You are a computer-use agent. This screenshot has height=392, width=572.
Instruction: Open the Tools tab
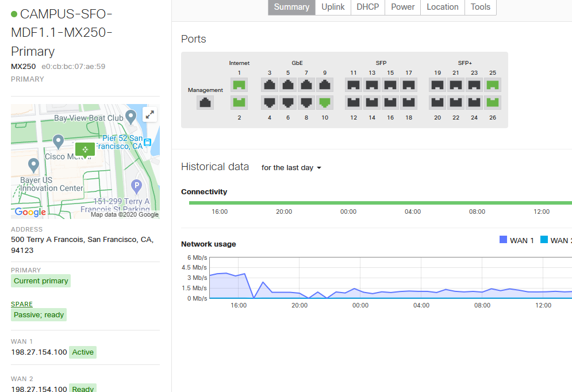(480, 7)
